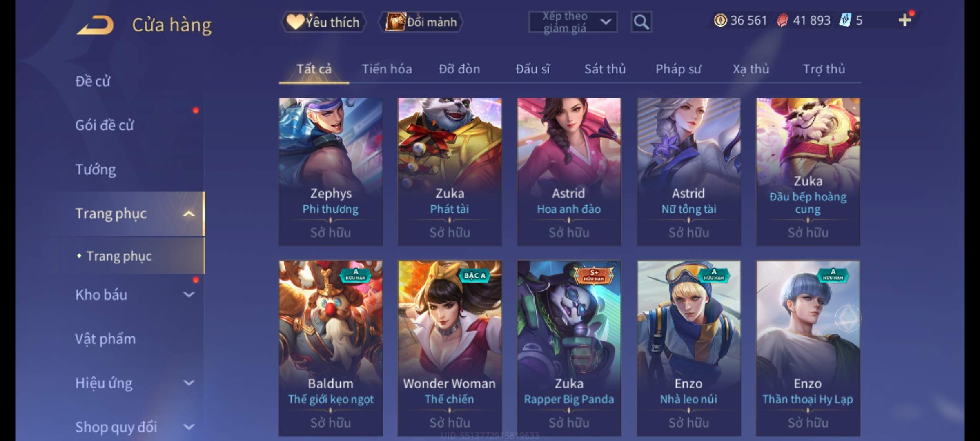Switch to the Sát thủ tab
Screen dimensions: 980x441
click(605, 69)
